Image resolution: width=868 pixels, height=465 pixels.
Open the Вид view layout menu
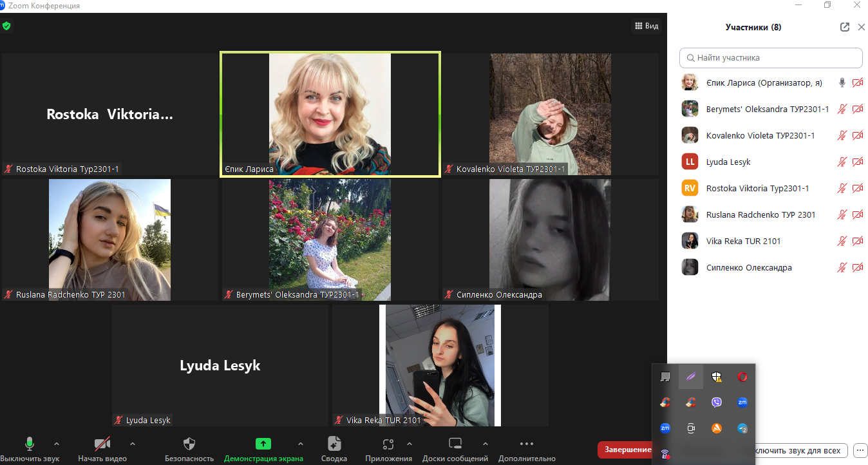click(x=646, y=26)
